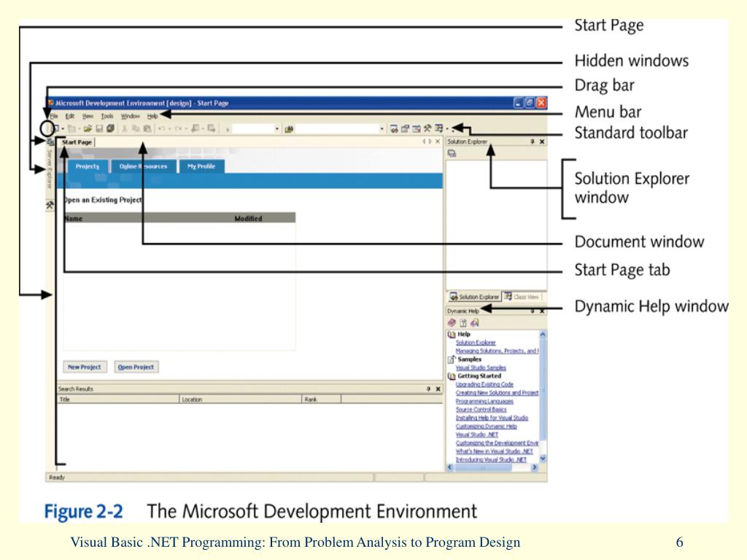Open the Solution Configurations combo box
Image resolution: width=747 pixels, height=560 pixels.
pyautogui.click(x=256, y=129)
